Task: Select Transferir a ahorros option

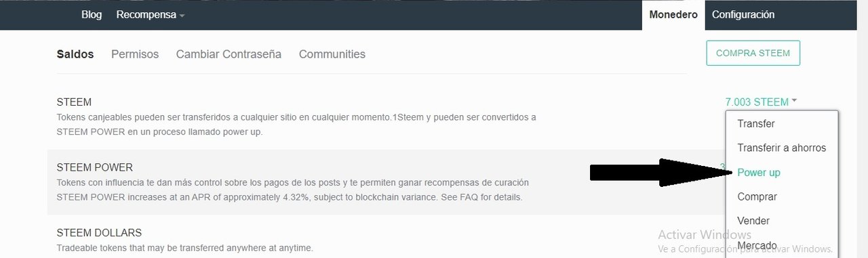Action: [x=782, y=148]
